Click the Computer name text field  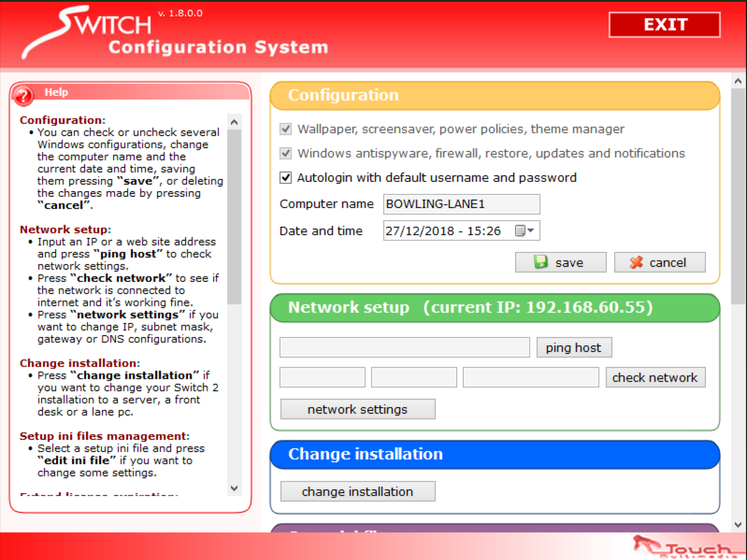click(x=461, y=204)
